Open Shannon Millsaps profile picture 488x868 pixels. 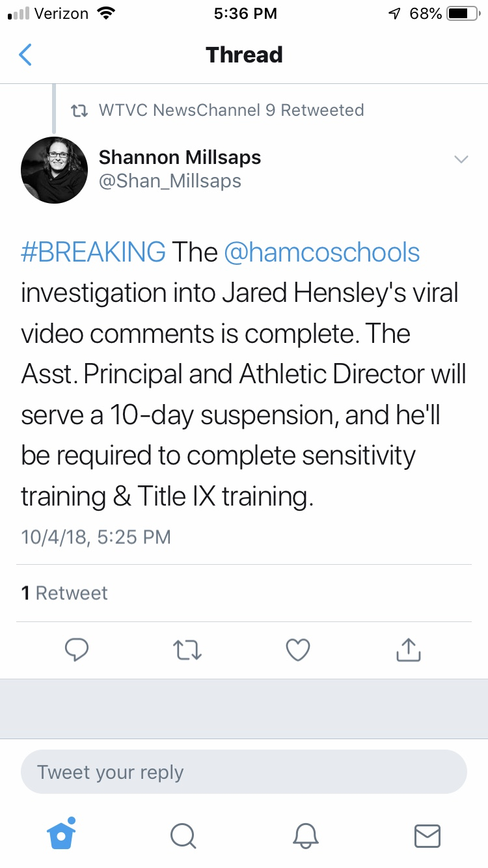[x=54, y=169]
